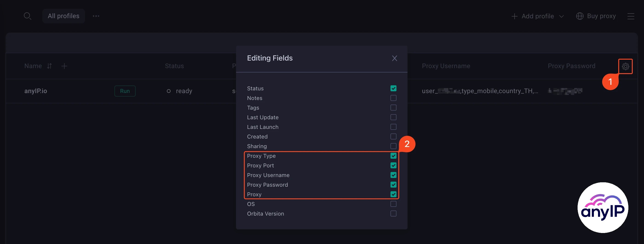Click the column settings gear icon
The width and height of the screenshot is (644, 244).
[626, 66]
